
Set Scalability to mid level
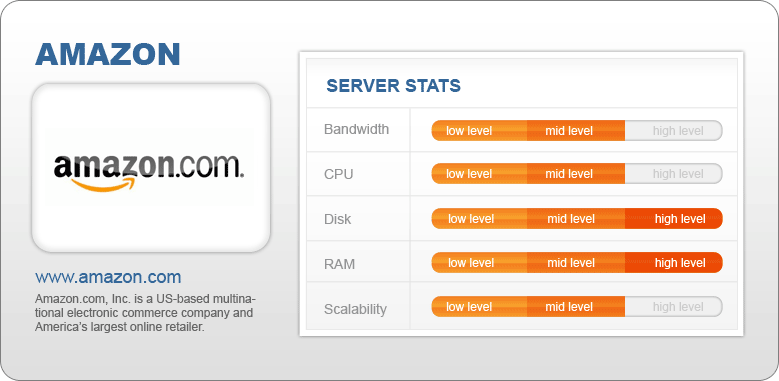pyautogui.click(x=576, y=306)
